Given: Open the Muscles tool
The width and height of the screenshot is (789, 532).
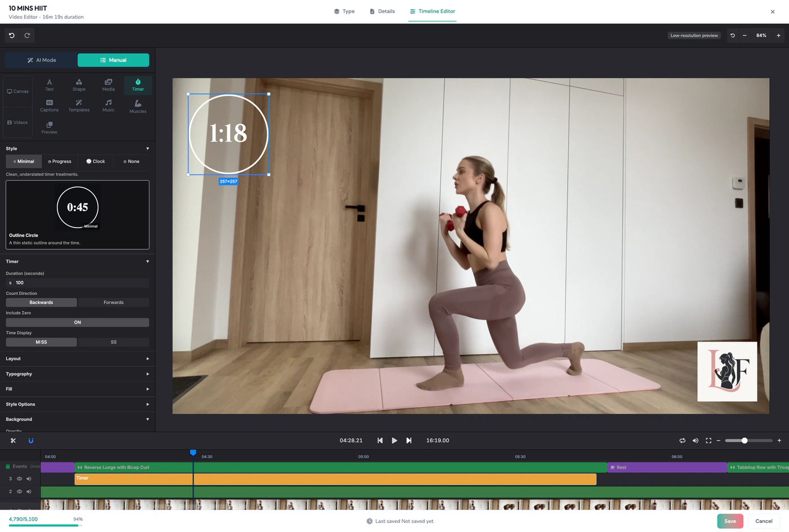Looking at the screenshot, I should pyautogui.click(x=138, y=107).
